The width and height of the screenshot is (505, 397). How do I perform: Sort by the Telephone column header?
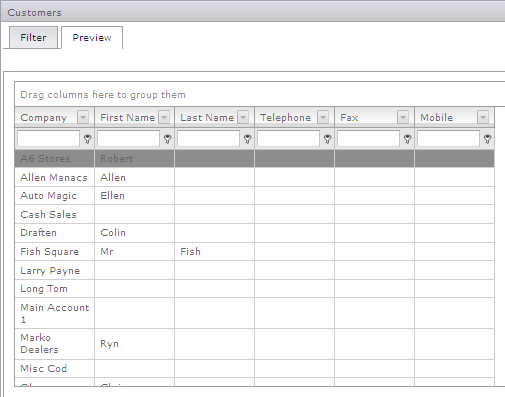pyautogui.click(x=286, y=117)
